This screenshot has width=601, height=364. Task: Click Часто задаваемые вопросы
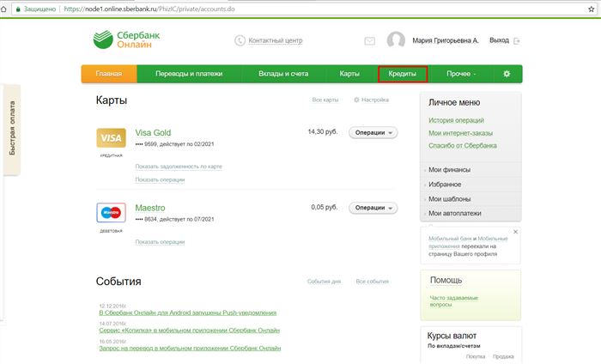454,301
